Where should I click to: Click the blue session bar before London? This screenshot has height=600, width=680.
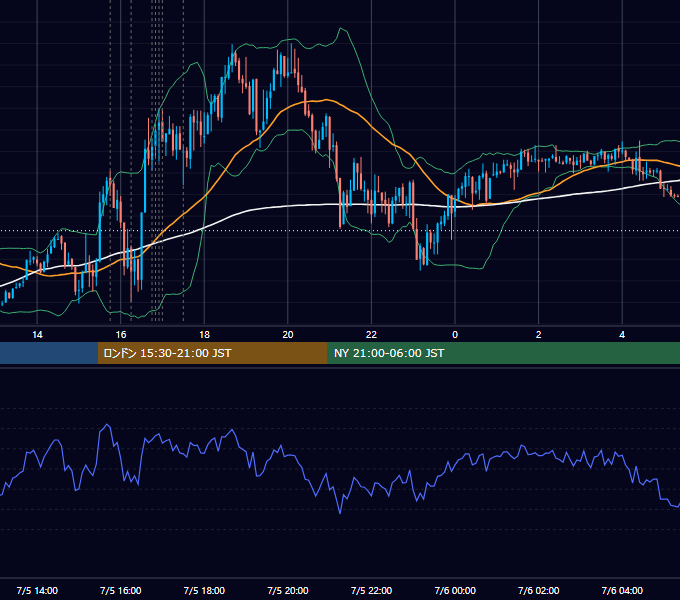[49, 353]
